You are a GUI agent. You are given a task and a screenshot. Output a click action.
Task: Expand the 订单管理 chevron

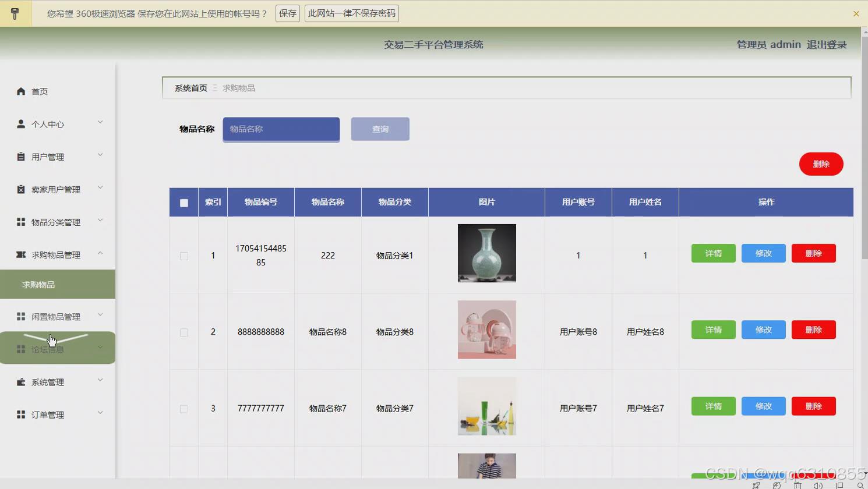pos(100,413)
